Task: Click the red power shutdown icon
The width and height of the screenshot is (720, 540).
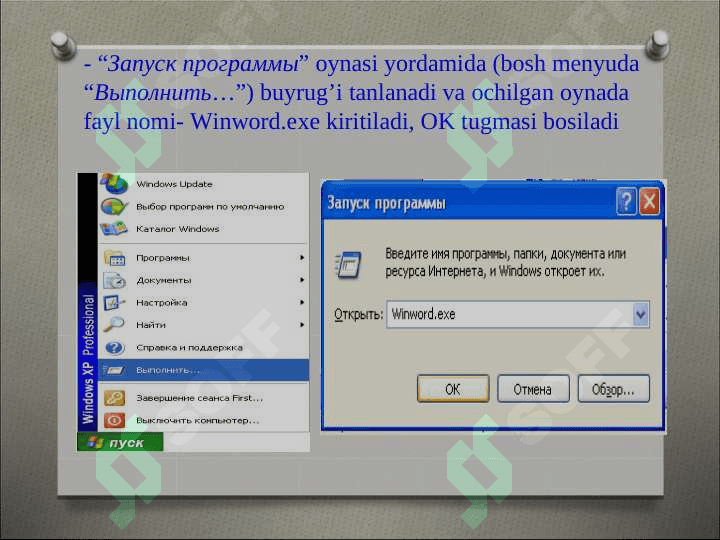Action: click(x=114, y=420)
